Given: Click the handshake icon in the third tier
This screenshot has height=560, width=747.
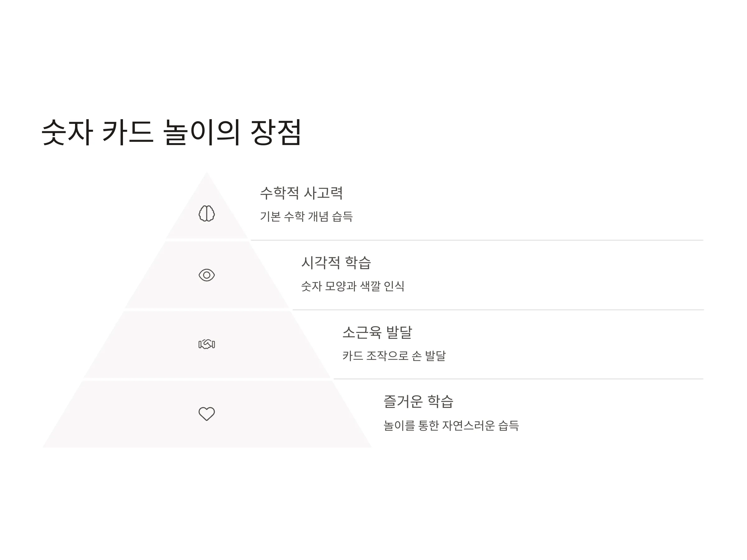Looking at the screenshot, I should click(x=207, y=344).
